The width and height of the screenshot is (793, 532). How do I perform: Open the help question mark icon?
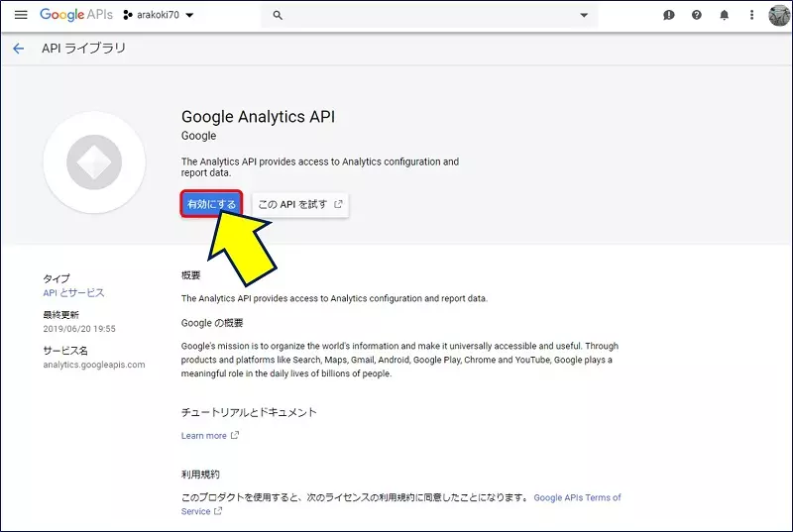pos(697,15)
